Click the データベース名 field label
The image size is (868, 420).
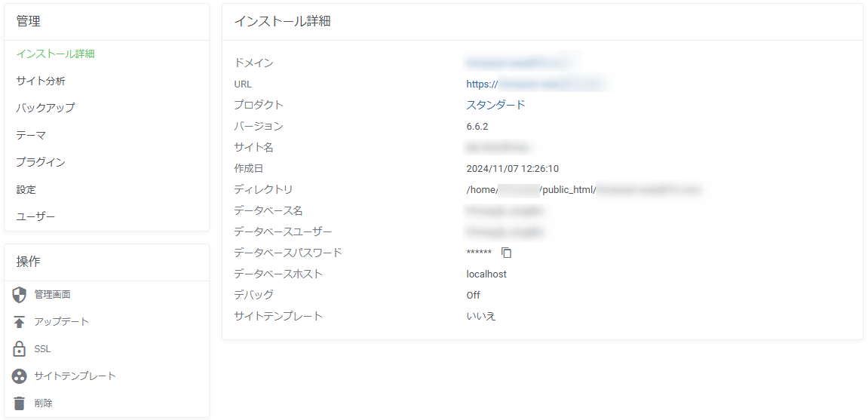click(268, 211)
